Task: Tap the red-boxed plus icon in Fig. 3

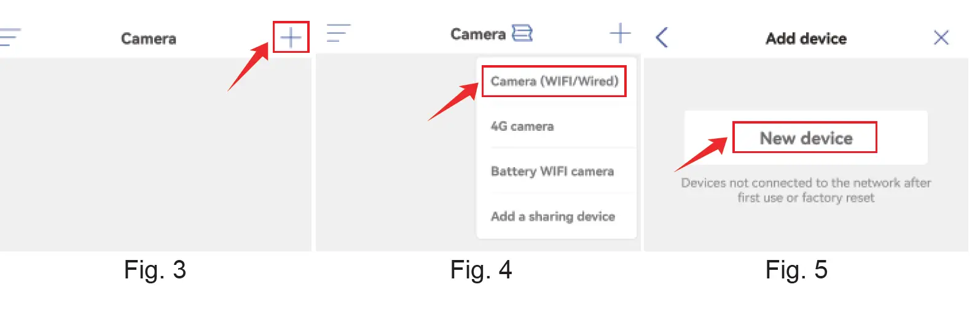Action: click(291, 37)
